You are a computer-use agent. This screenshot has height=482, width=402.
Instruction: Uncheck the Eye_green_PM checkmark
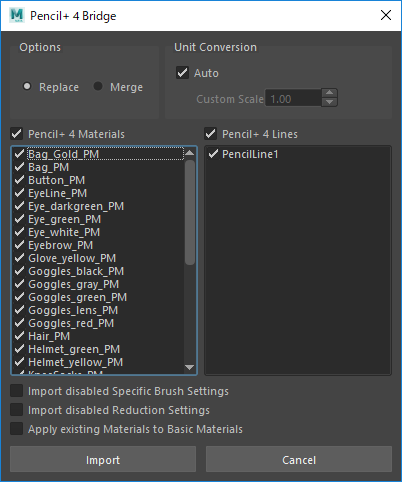(19, 219)
